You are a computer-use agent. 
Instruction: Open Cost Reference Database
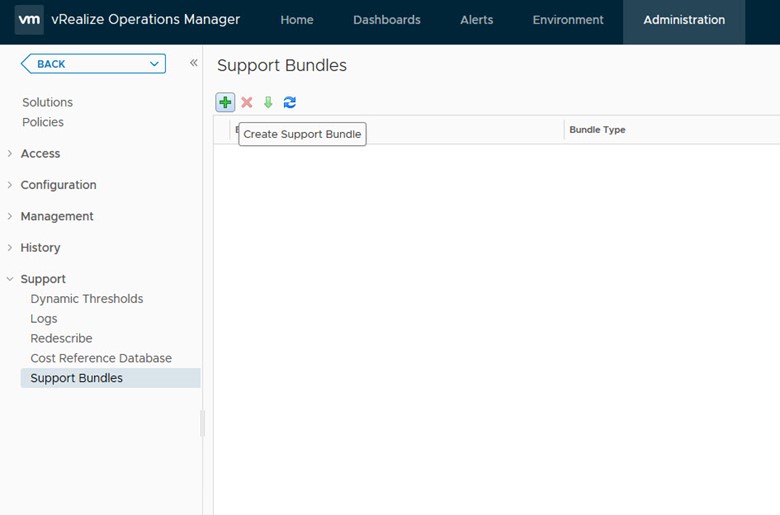[101, 358]
